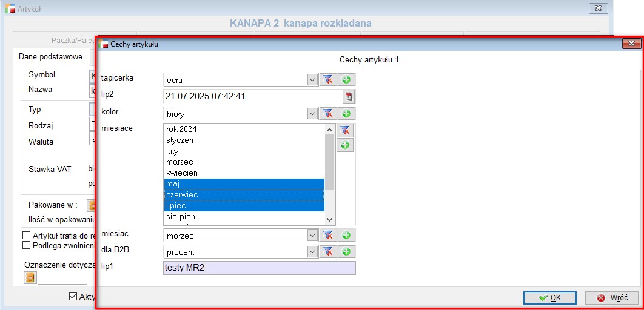Expand the tapicerka dropdown showing ecru
The image size is (644, 310).
pyautogui.click(x=312, y=79)
